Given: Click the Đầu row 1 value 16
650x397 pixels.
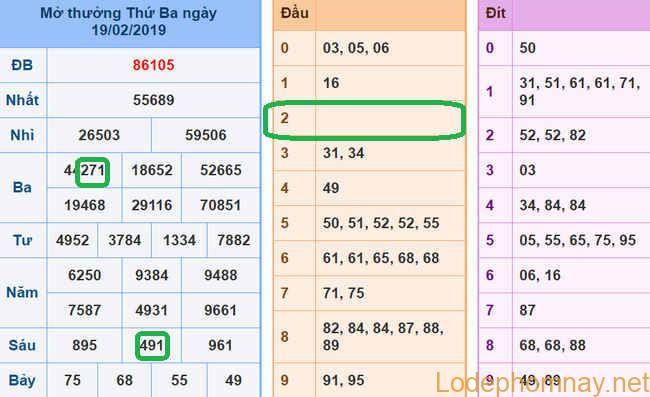Looking at the screenshot, I should point(331,83).
